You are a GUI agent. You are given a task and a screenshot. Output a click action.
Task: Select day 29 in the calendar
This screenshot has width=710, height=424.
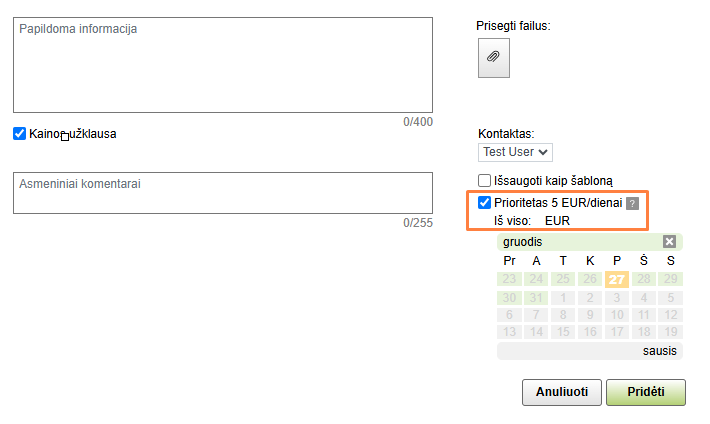(671, 279)
